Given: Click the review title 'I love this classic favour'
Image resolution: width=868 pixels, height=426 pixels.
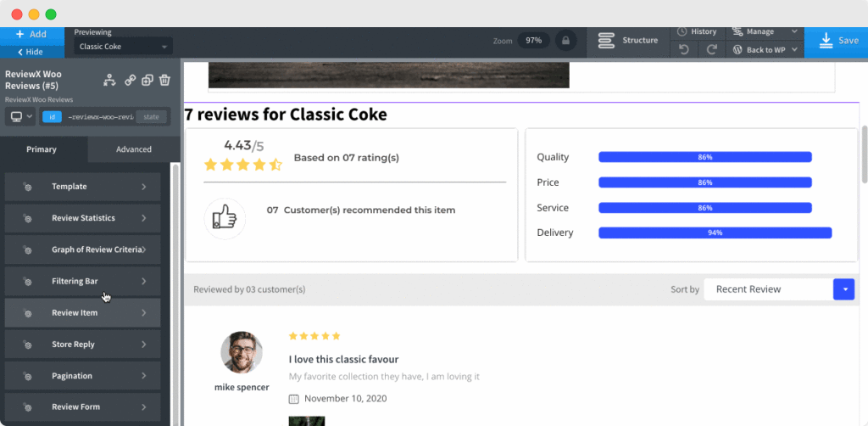Looking at the screenshot, I should click(x=344, y=360).
